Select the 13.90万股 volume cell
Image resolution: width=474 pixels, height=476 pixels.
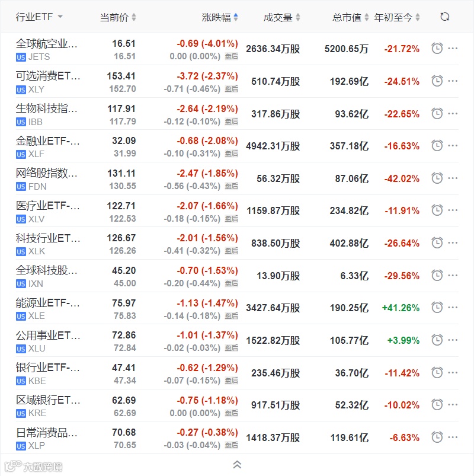pos(278,276)
